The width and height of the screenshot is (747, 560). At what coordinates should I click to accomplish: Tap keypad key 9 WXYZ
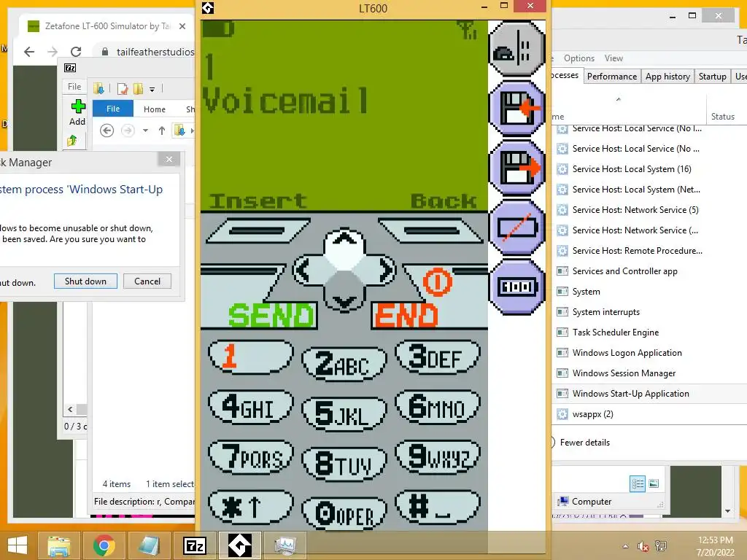(x=438, y=457)
